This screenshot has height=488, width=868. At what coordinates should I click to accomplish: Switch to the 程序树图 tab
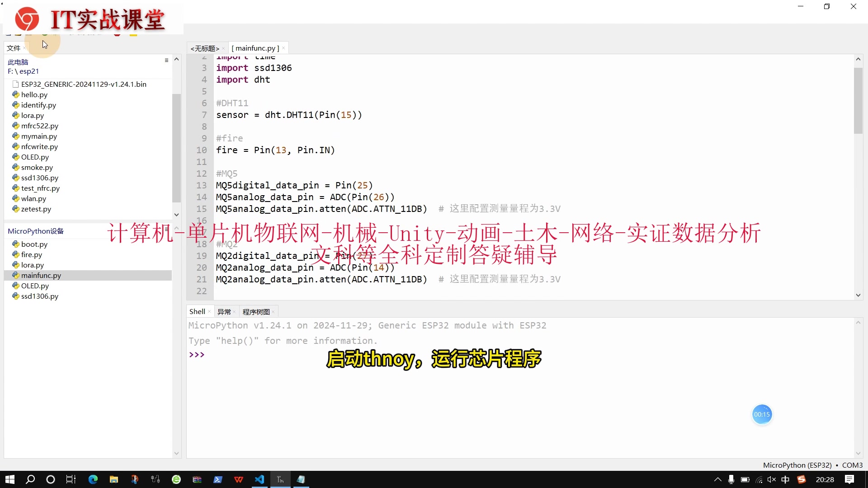click(256, 312)
